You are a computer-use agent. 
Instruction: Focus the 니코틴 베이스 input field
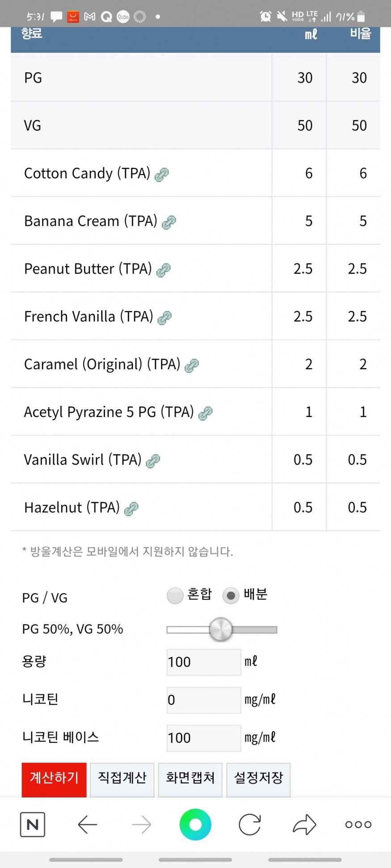203,738
